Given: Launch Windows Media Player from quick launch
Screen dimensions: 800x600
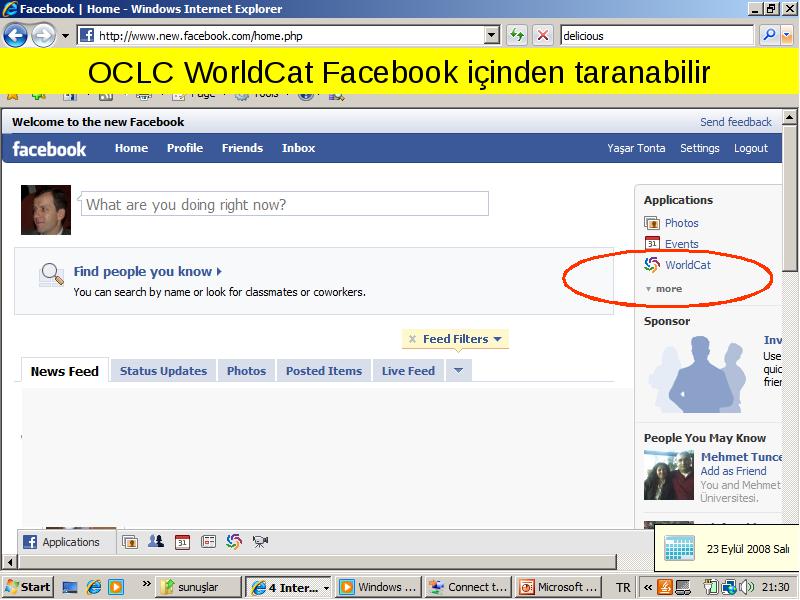Looking at the screenshot, I should pyautogui.click(x=116, y=587).
